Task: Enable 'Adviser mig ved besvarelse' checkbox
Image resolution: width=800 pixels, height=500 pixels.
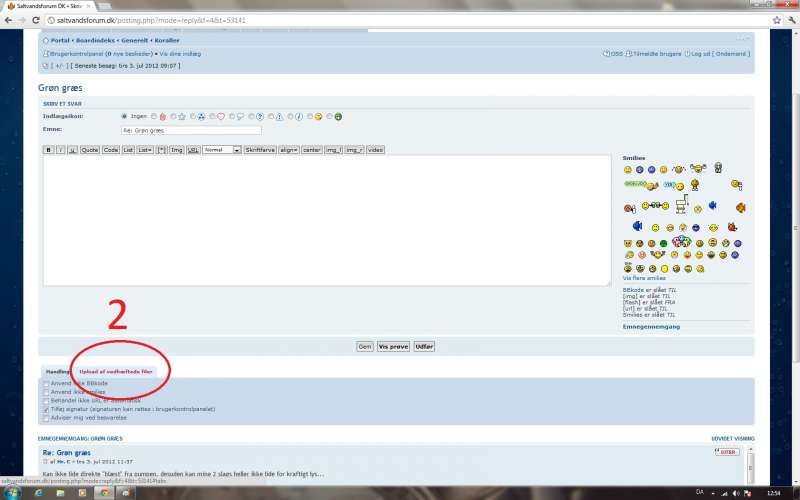Action: coord(46,418)
